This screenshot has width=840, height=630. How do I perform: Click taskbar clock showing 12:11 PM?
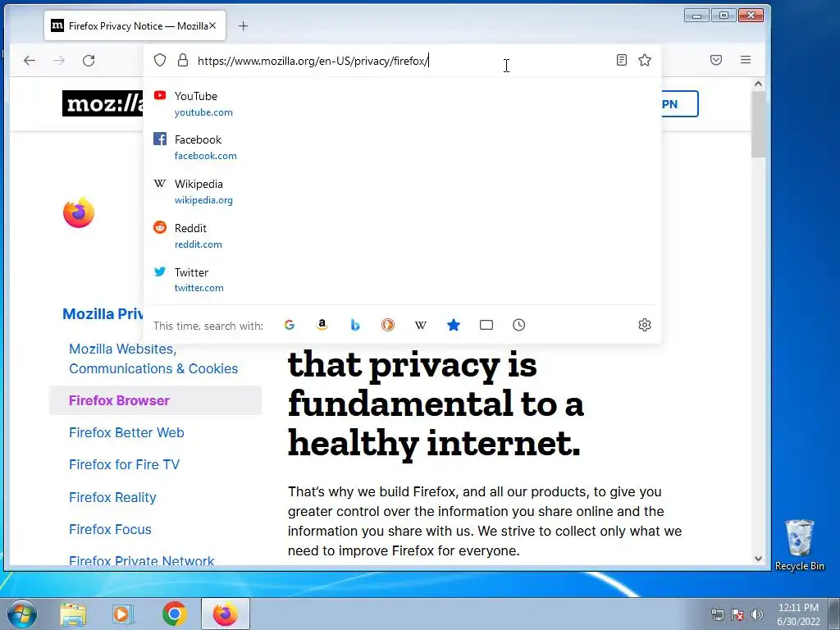[798, 614]
